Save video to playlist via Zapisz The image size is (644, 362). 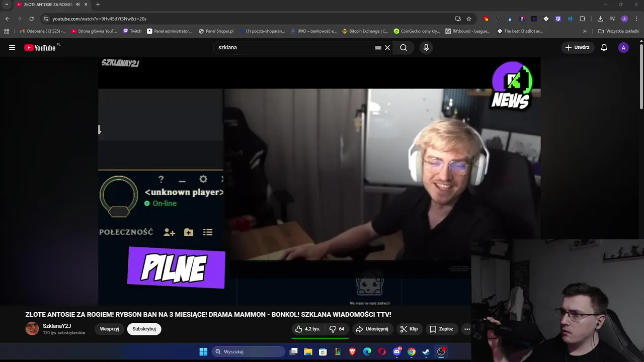tap(441, 329)
